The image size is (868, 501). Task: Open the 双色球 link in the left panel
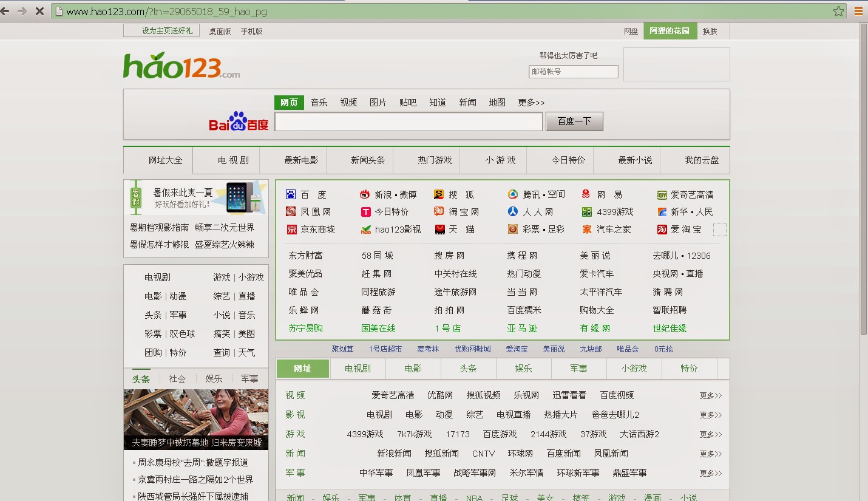click(x=182, y=334)
